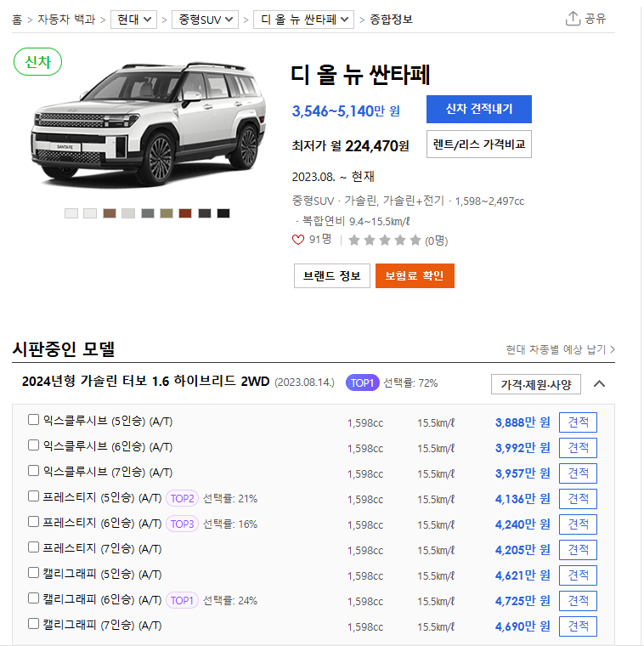The height and width of the screenshot is (646, 644).
Task: Click 종합정보 breadcrumb
Action: [391, 20]
